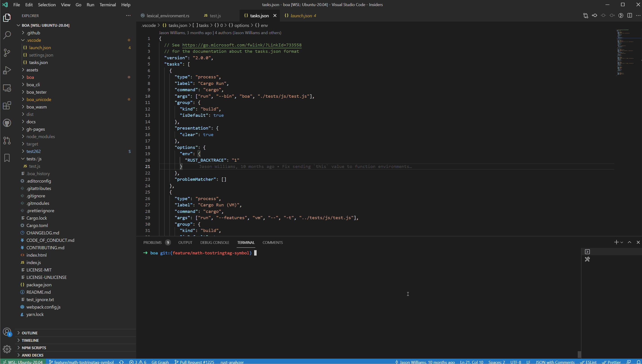Open the Remote WSL indicator in status bar
Viewport: 642px width, 364px height.
pyautogui.click(x=22, y=362)
